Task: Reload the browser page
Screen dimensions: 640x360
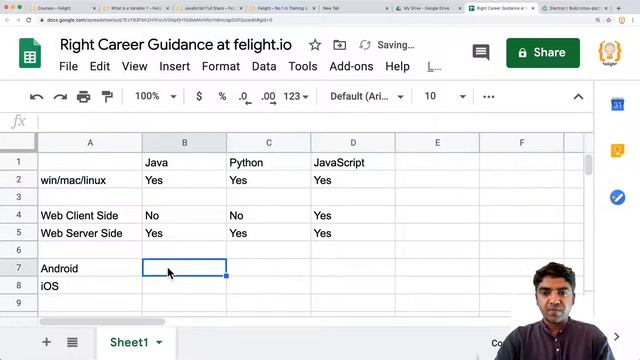Action: tap(29, 20)
